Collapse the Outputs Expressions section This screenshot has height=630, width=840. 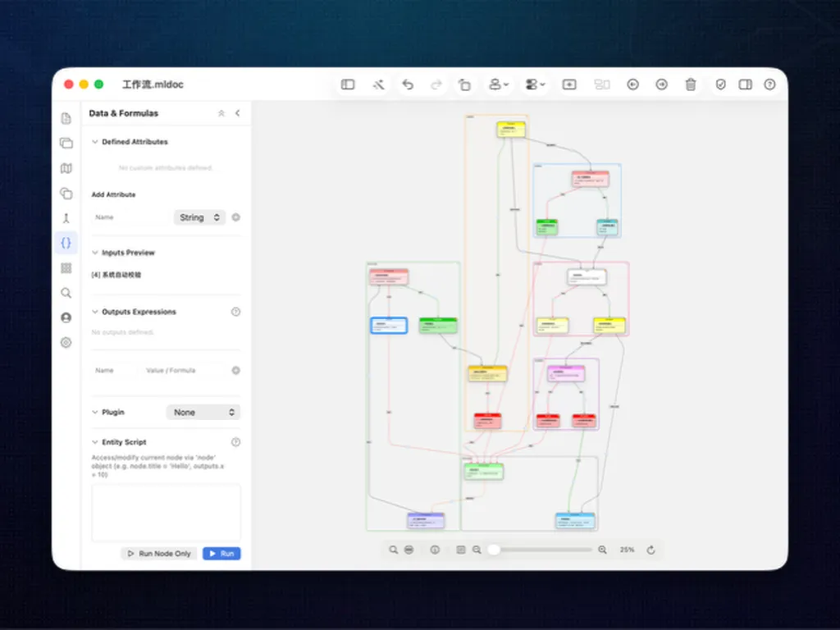pos(95,312)
